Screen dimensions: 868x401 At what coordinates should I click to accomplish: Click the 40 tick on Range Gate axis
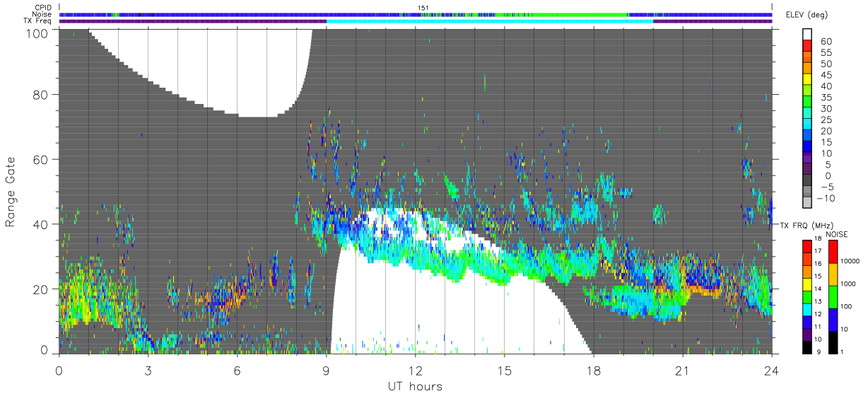coord(40,224)
